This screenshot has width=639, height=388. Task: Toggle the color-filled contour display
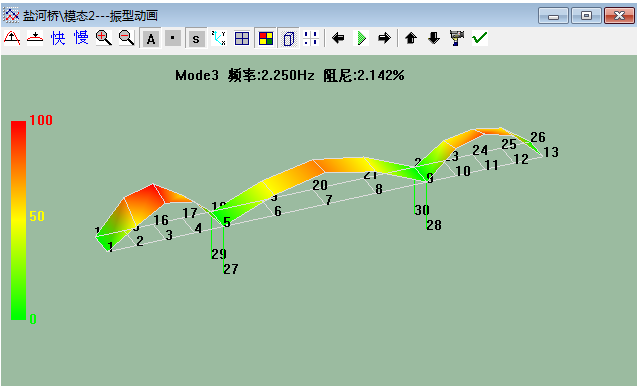266,38
